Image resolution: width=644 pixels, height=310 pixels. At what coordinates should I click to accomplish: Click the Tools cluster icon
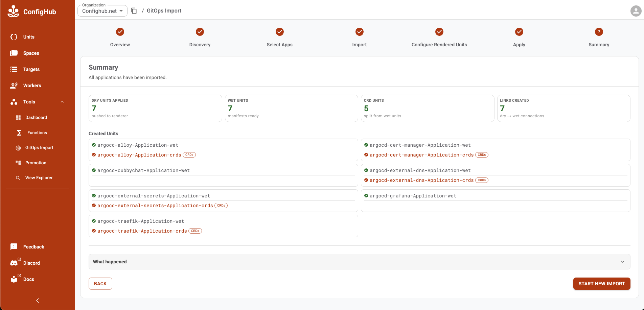click(14, 102)
